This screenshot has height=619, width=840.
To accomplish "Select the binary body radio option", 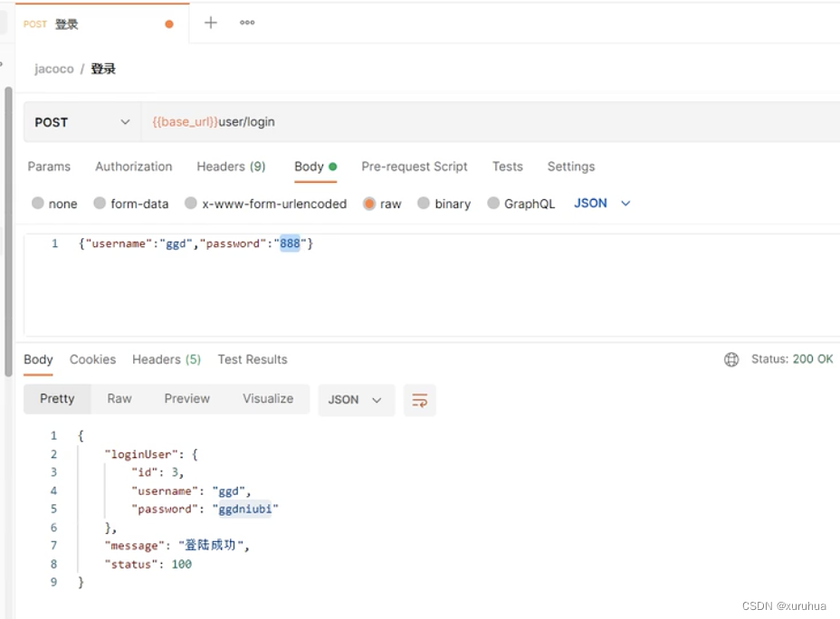I will 424,203.
